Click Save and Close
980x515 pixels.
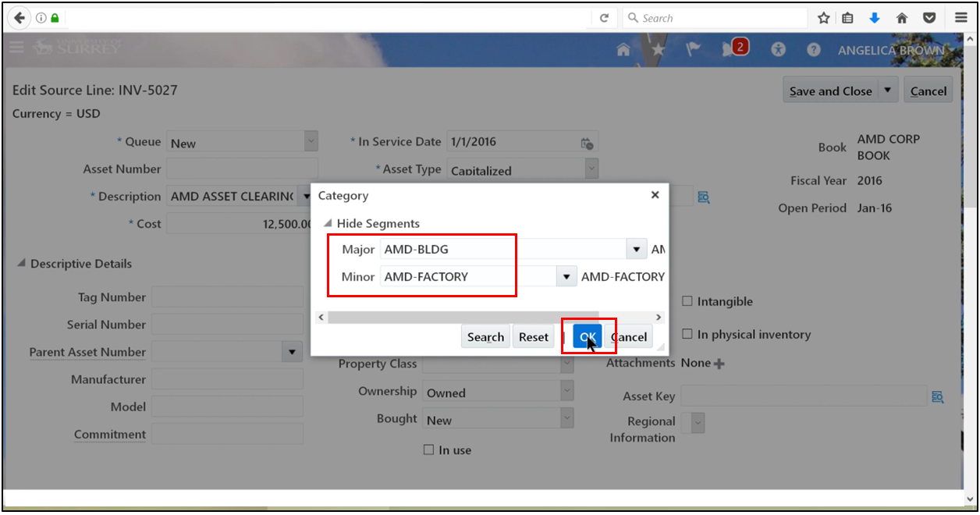(x=830, y=90)
